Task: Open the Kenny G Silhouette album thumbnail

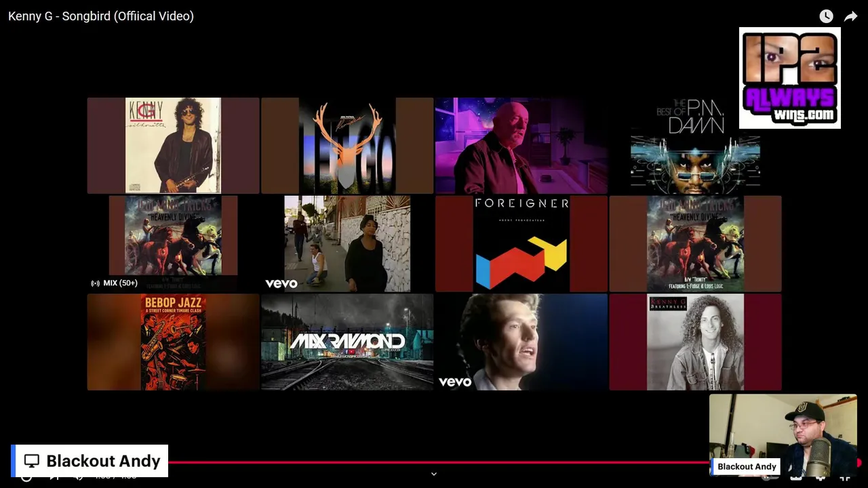Action: pyautogui.click(x=173, y=146)
